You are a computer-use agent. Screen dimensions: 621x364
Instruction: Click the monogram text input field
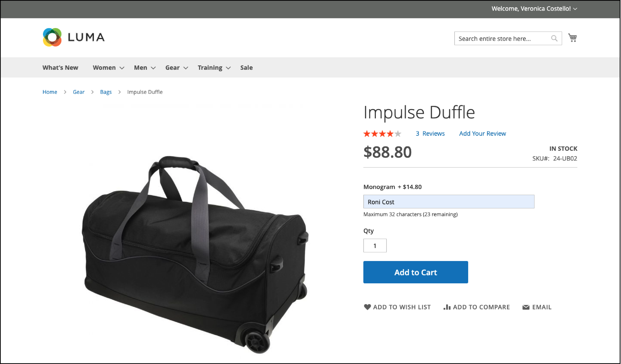pos(449,201)
